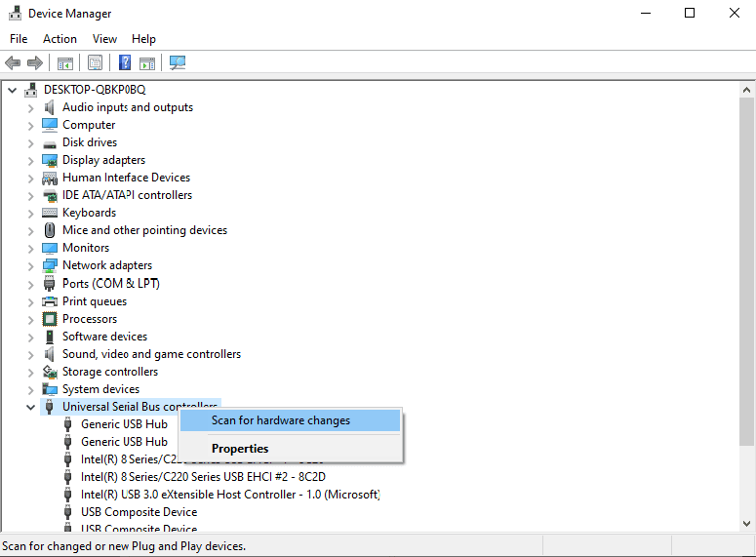Screen dimensions: 756x557
Task: Click the Back arrow toolbar icon
Action: [13, 63]
